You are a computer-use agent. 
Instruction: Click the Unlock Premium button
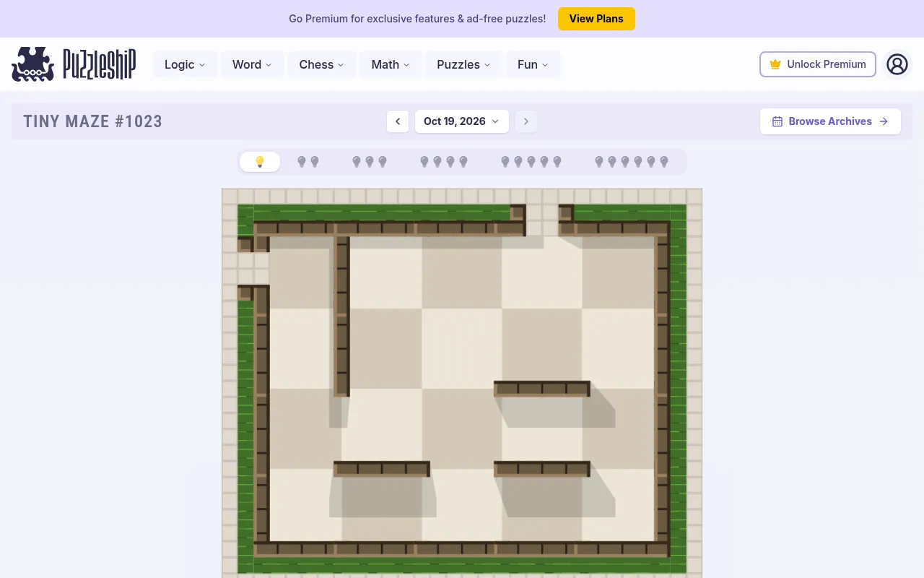tap(818, 64)
